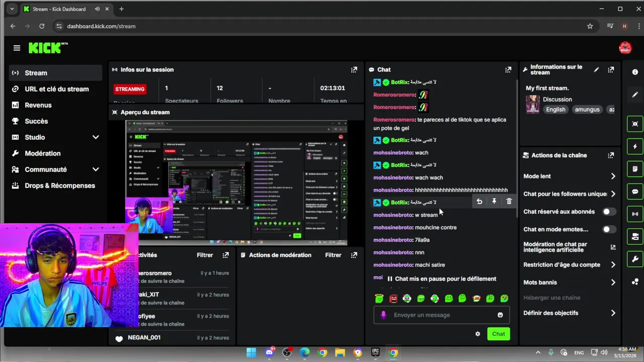Click the amungus stream tag
Screen dimensions: 644x362
coord(587,110)
